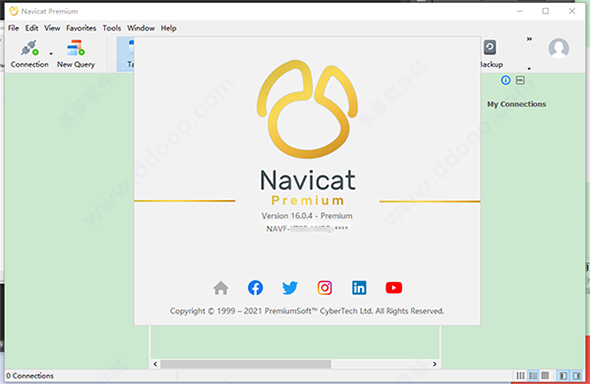Minimize the Navicat Premium window
Screen dimensions: 590x384
click(x=520, y=11)
